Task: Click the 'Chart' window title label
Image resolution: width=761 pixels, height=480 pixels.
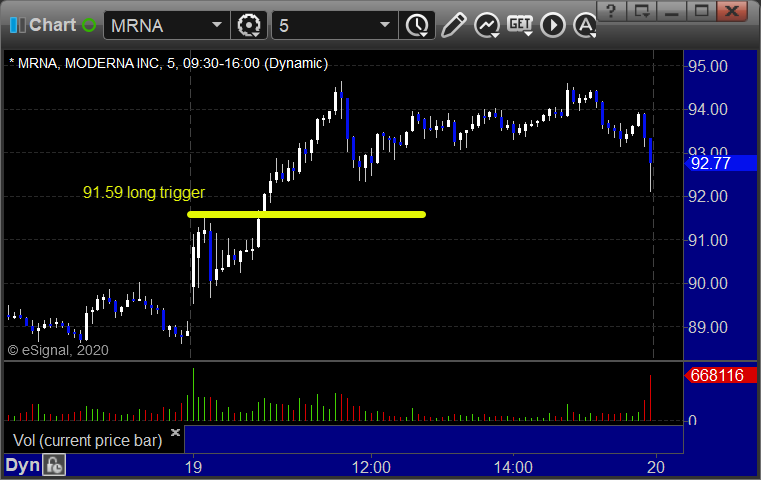Action: (52, 25)
